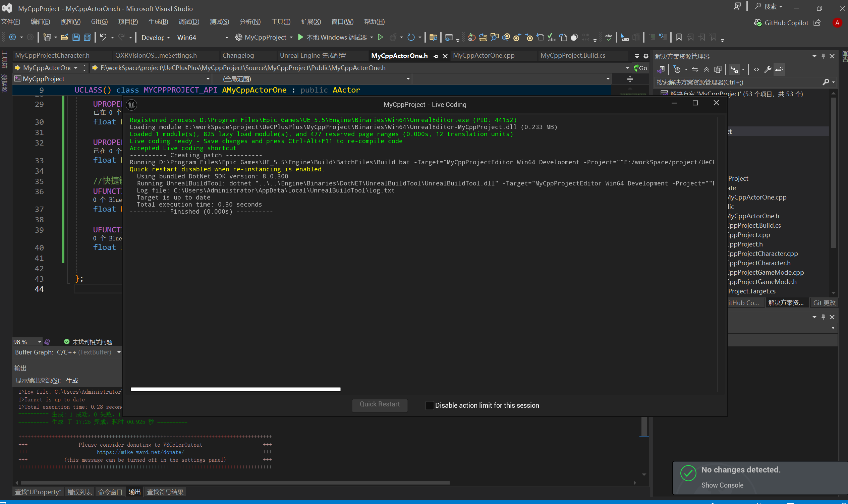Click the Show Console link
This screenshot has height=504, width=848.
point(722,485)
